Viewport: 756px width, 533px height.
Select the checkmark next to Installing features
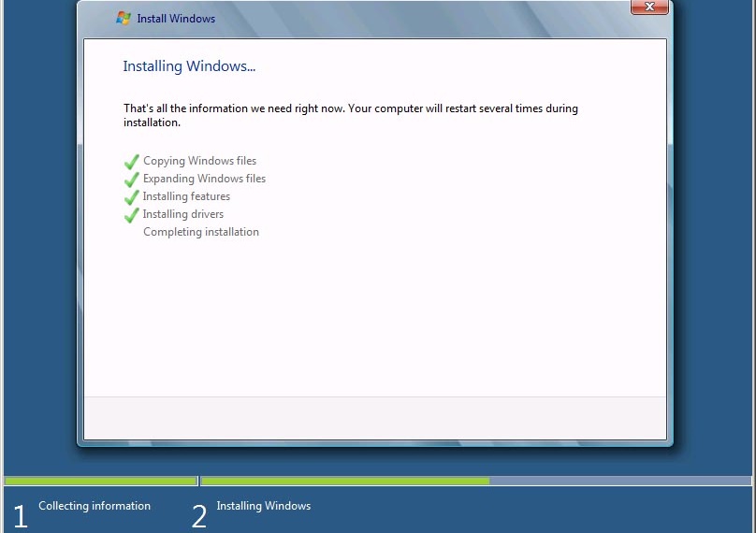point(132,197)
